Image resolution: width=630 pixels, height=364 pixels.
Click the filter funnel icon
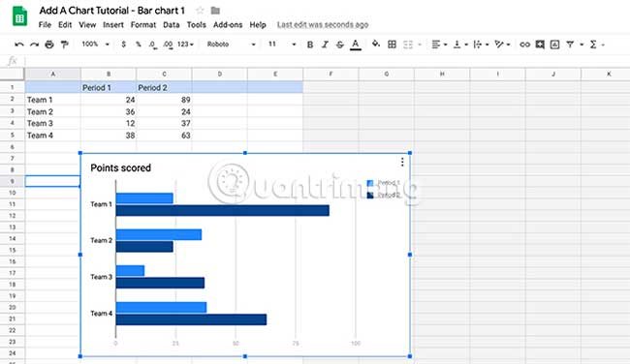[x=570, y=45]
